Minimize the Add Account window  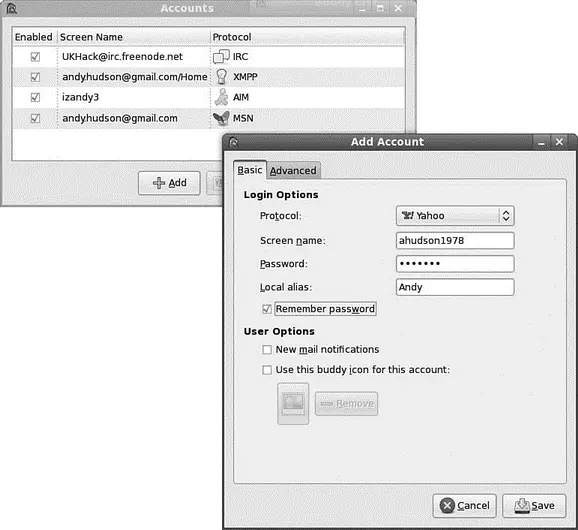[541, 142]
